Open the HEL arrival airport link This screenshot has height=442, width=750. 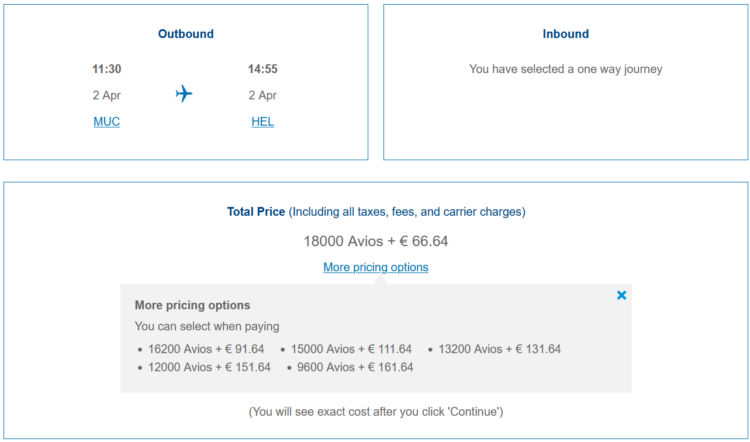[263, 122]
